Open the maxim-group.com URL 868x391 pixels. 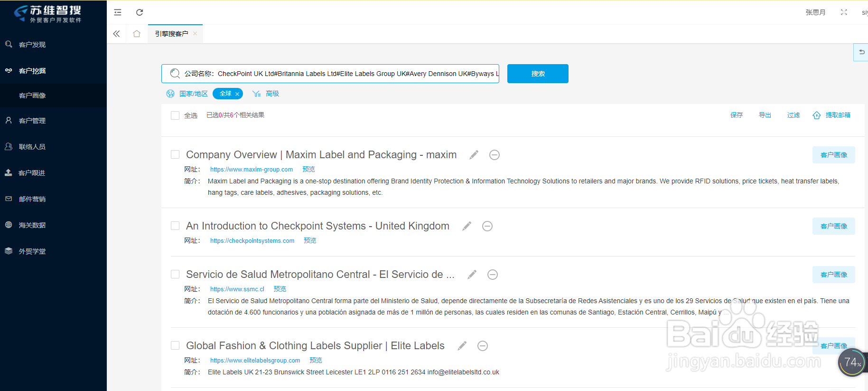(x=252, y=170)
